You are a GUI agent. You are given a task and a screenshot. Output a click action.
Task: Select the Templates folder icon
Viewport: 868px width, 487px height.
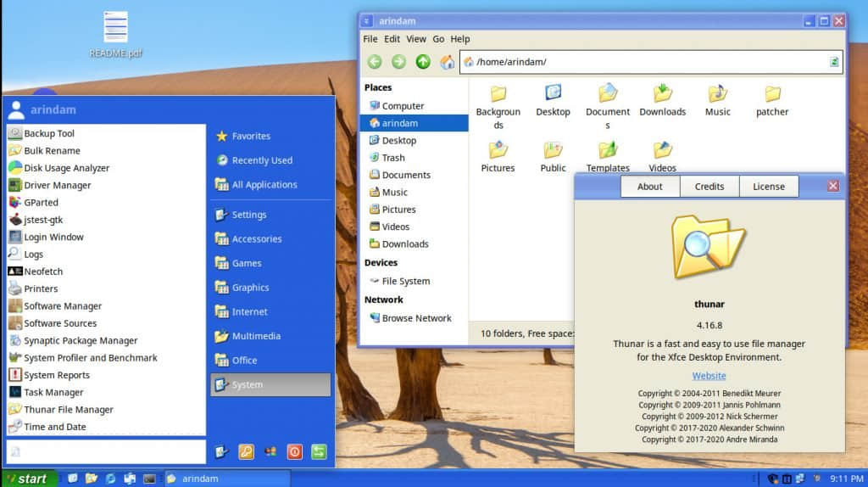coord(608,149)
